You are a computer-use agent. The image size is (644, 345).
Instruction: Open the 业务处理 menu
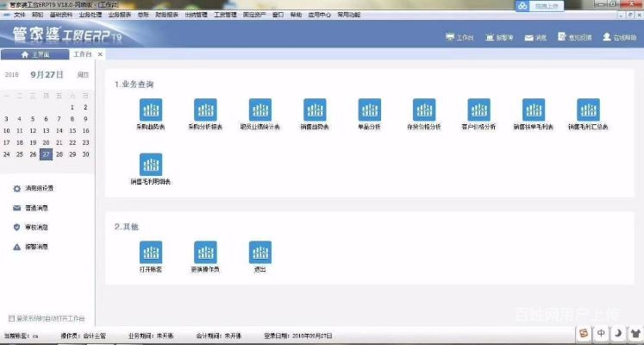(90, 15)
